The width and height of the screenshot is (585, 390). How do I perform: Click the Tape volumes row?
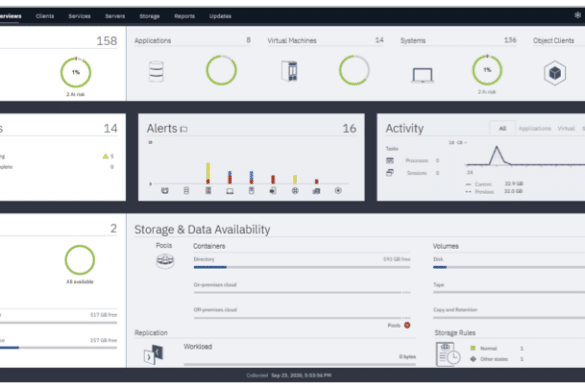click(x=509, y=288)
